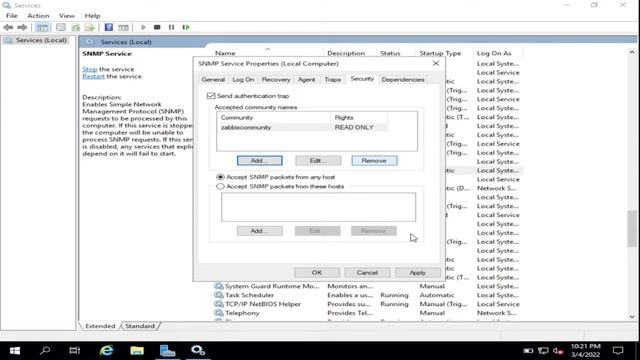The image size is (640, 360).
Task: Click OK in SNMP Service Properties
Action: click(x=317, y=272)
